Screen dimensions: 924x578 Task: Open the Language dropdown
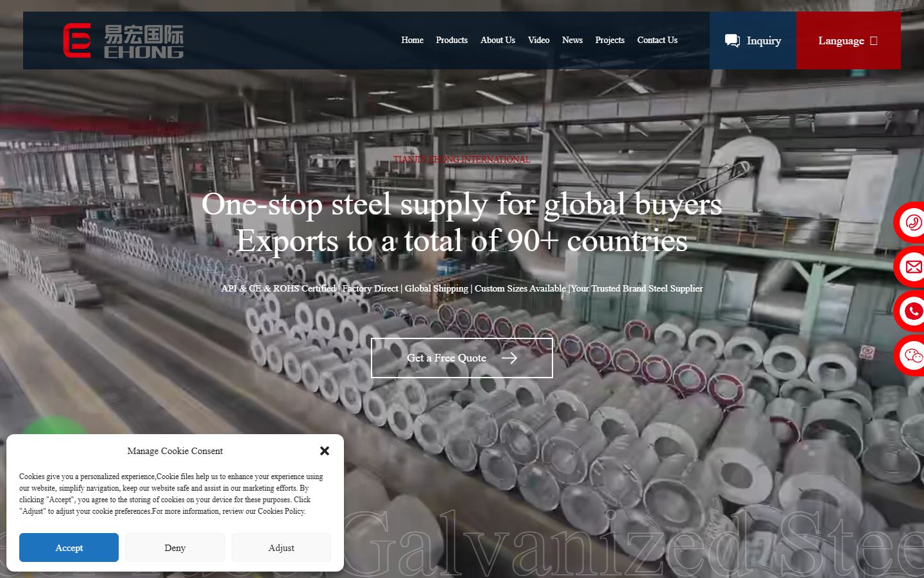coord(848,40)
